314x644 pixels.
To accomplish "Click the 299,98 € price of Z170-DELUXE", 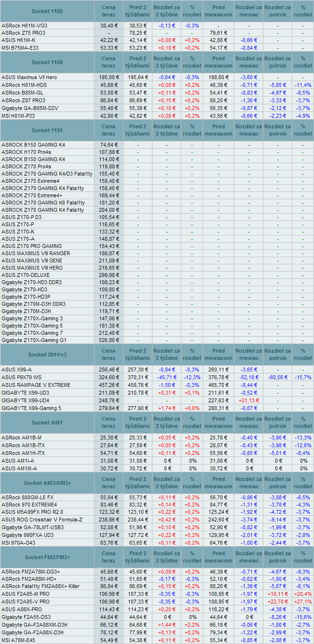I will [x=109, y=275].
